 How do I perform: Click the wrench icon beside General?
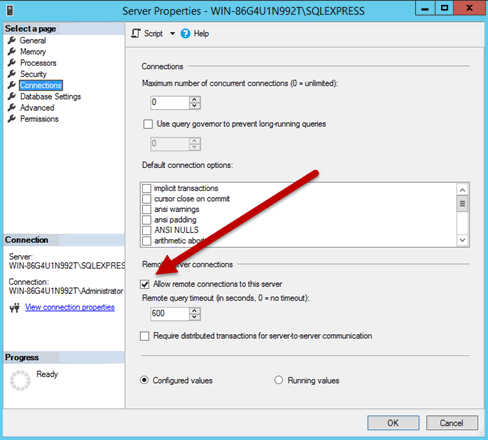(12, 40)
